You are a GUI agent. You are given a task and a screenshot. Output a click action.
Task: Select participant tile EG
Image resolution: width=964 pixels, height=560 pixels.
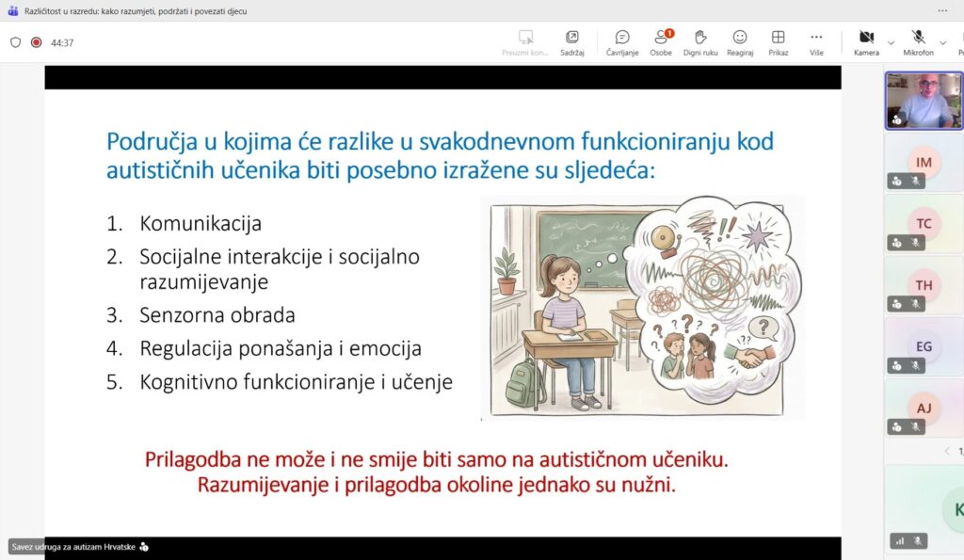(924, 346)
